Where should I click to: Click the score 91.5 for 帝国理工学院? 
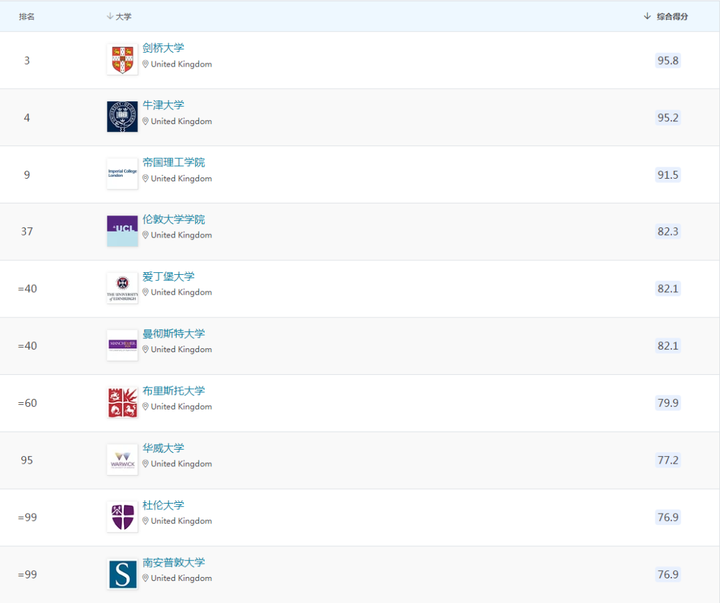[668, 175]
